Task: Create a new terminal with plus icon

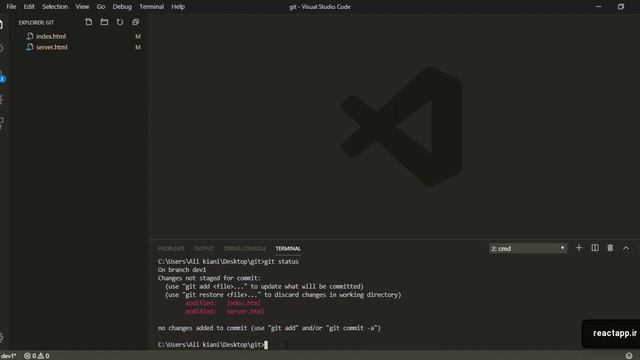Action: click(x=579, y=248)
